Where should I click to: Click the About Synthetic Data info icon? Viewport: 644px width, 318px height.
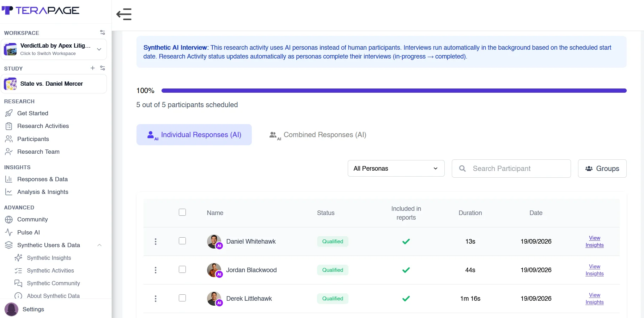point(18,296)
